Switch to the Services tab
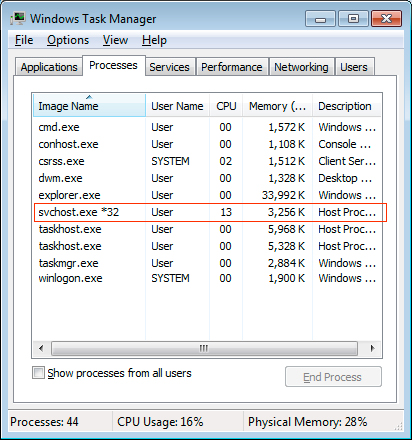This screenshot has height=440, width=412. [169, 67]
